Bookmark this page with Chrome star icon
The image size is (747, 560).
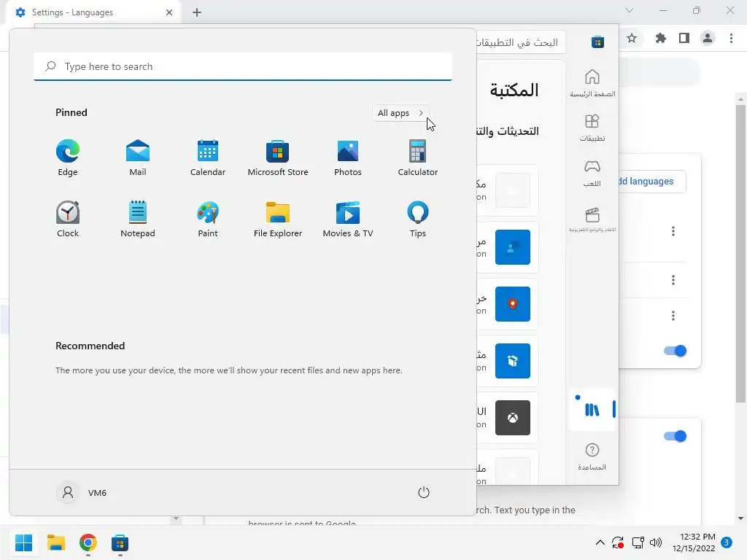coord(632,38)
